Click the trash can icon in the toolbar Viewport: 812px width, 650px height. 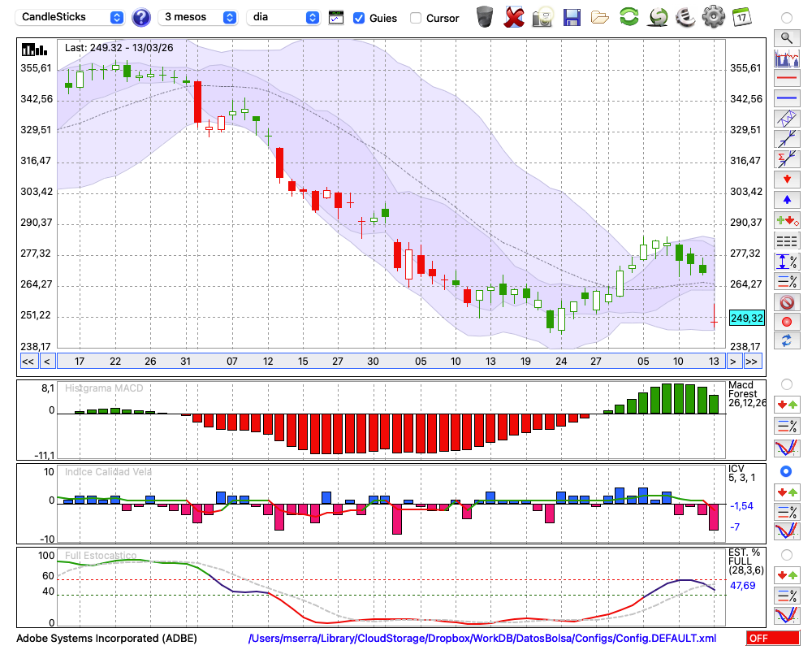[485, 17]
